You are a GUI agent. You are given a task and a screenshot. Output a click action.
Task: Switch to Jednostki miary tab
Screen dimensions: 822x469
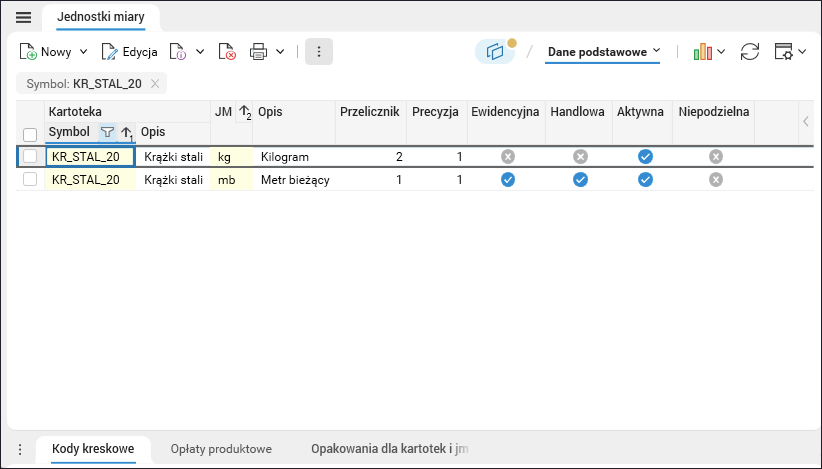(101, 17)
